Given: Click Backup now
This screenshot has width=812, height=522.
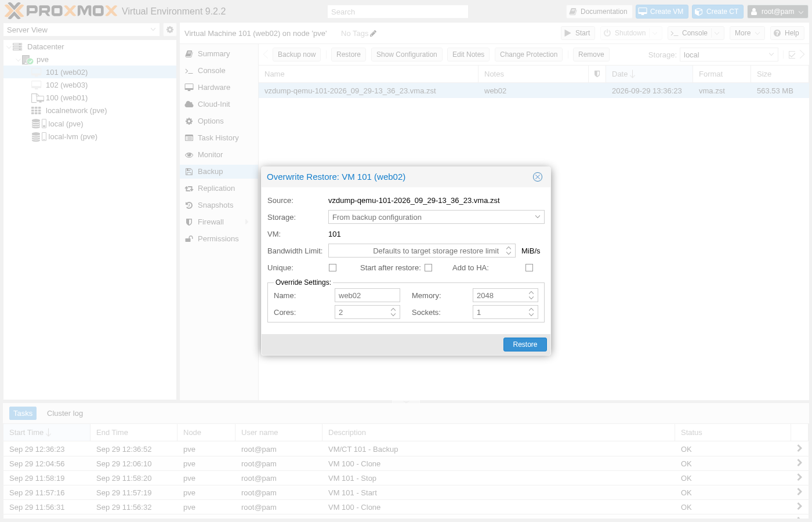Looking at the screenshot, I should pos(296,55).
